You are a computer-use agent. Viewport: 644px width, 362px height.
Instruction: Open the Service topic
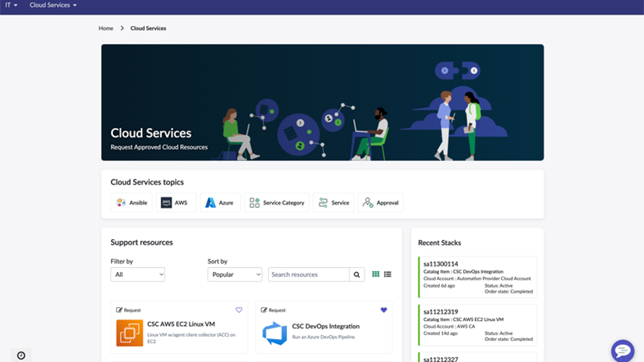coord(333,203)
